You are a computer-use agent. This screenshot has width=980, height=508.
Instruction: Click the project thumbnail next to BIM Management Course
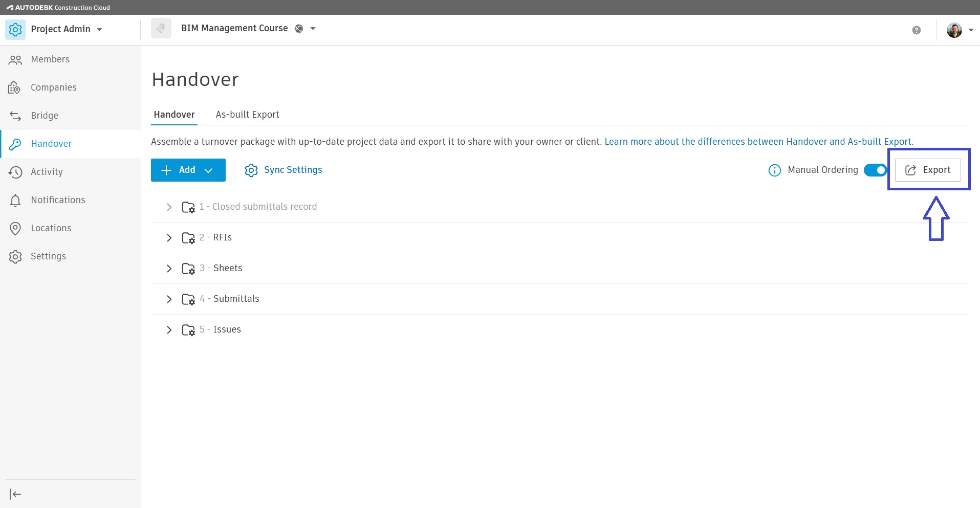pyautogui.click(x=161, y=29)
